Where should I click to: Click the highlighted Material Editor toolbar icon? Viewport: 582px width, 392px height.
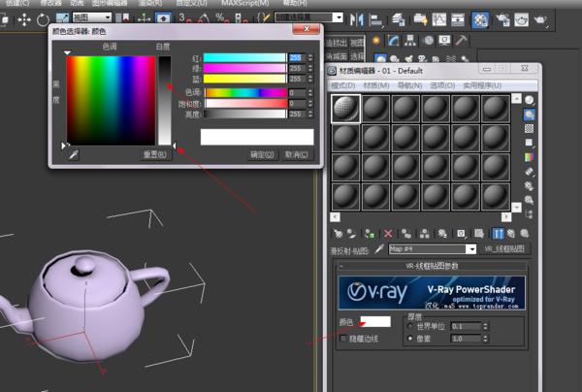click(480, 19)
